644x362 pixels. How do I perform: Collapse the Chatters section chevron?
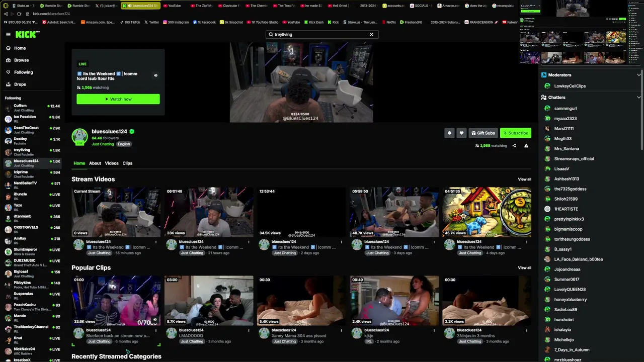[638, 98]
